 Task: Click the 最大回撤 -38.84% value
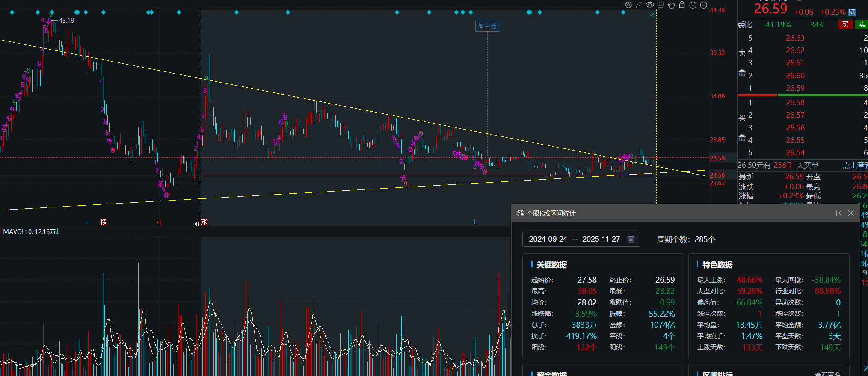[x=826, y=280]
